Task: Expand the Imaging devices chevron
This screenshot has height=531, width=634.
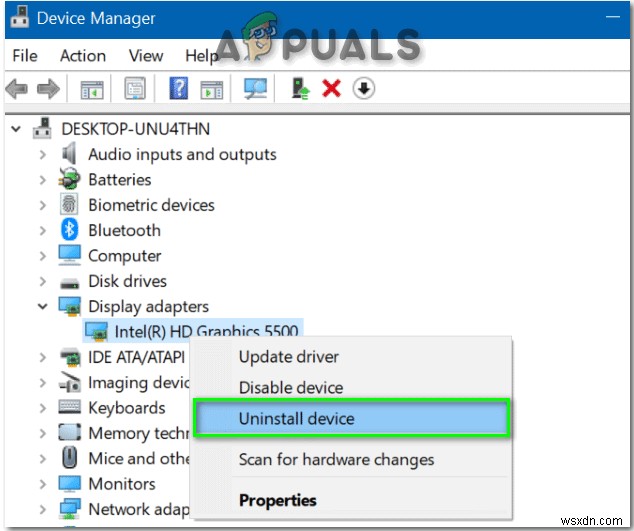Action: pos(42,383)
